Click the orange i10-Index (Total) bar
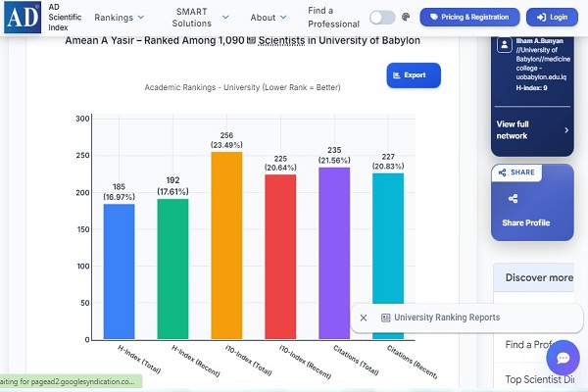Screen dimensions: 588x392 226,245
